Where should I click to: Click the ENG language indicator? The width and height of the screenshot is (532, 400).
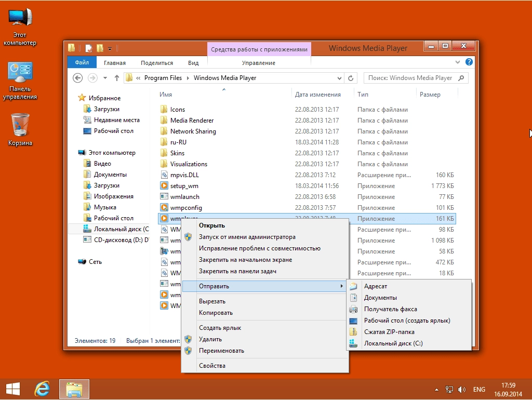479,390
